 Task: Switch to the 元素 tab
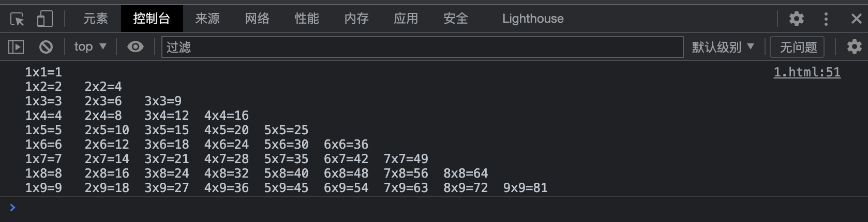pos(96,19)
